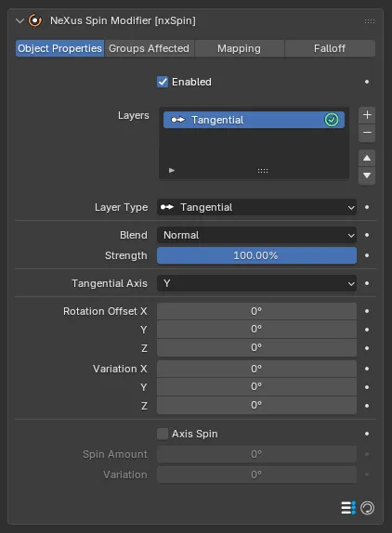Viewport: 392px width, 533px height.
Task: Open the Falloff tab
Action: coord(330,48)
